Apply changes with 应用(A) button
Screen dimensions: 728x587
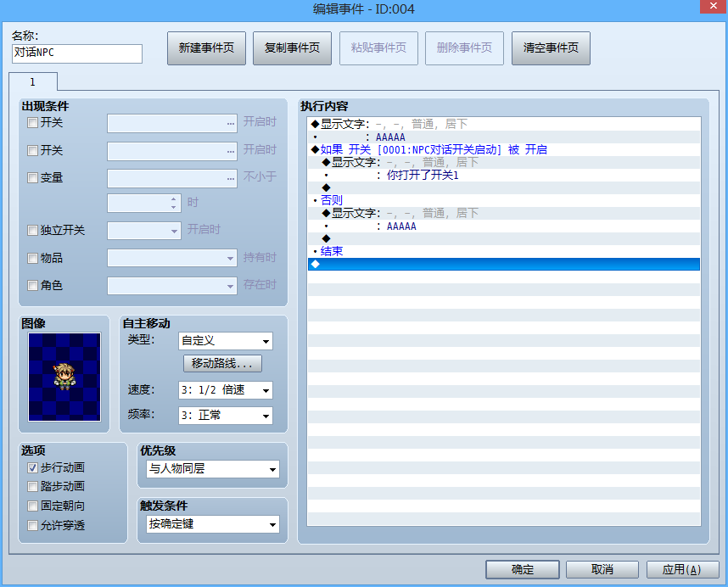coord(682,569)
